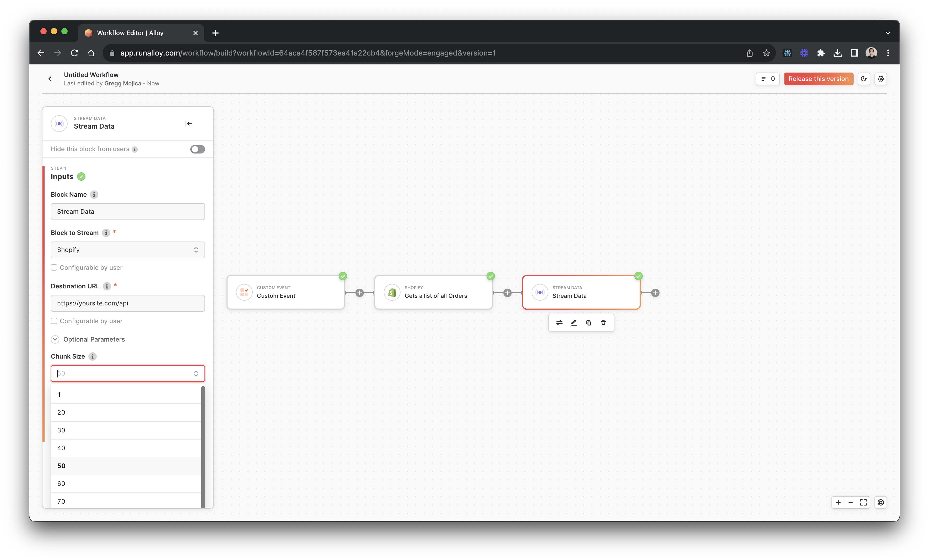The width and height of the screenshot is (929, 560).
Task: Go back using the arrow beside Untitled Workflow
Action: (50, 79)
